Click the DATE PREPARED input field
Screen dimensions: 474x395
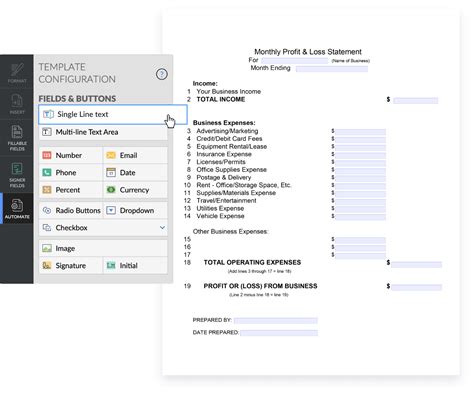tap(279, 333)
